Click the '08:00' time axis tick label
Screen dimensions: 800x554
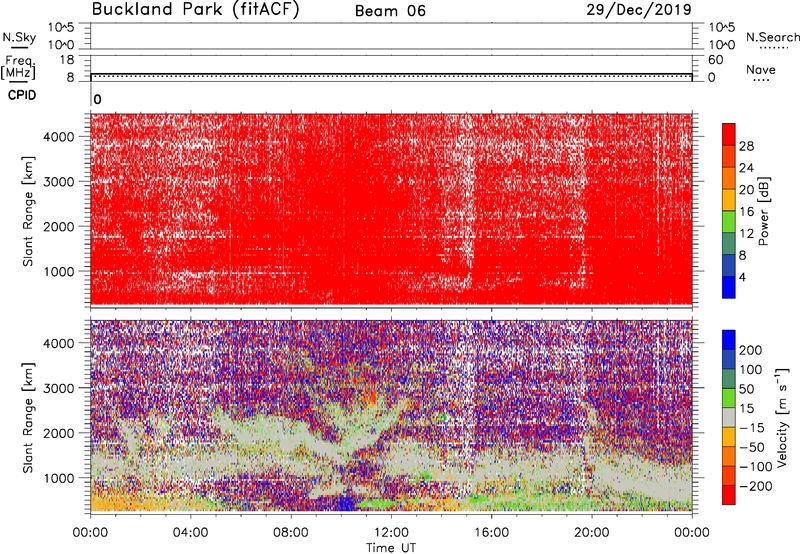coord(291,533)
